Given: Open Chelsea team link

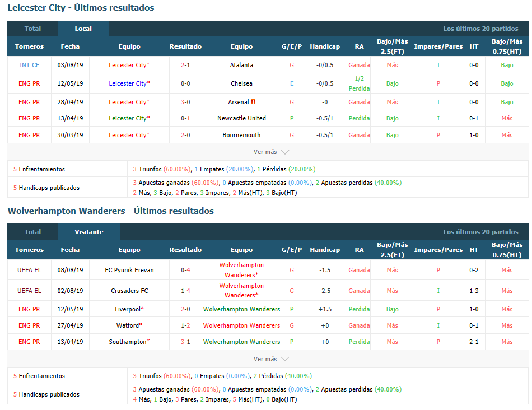Looking at the screenshot, I should (241, 83).
